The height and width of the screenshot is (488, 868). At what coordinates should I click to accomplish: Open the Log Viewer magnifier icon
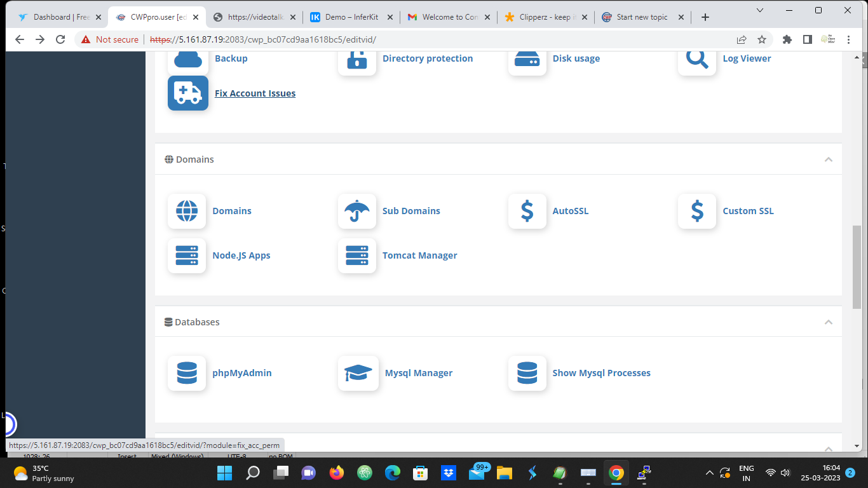click(x=697, y=62)
